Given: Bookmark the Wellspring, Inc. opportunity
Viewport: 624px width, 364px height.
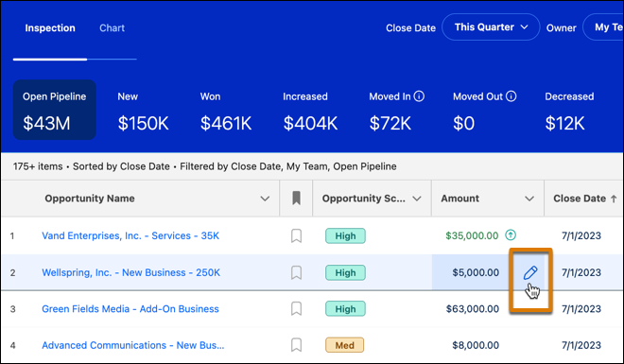Looking at the screenshot, I should coord(296,273).
